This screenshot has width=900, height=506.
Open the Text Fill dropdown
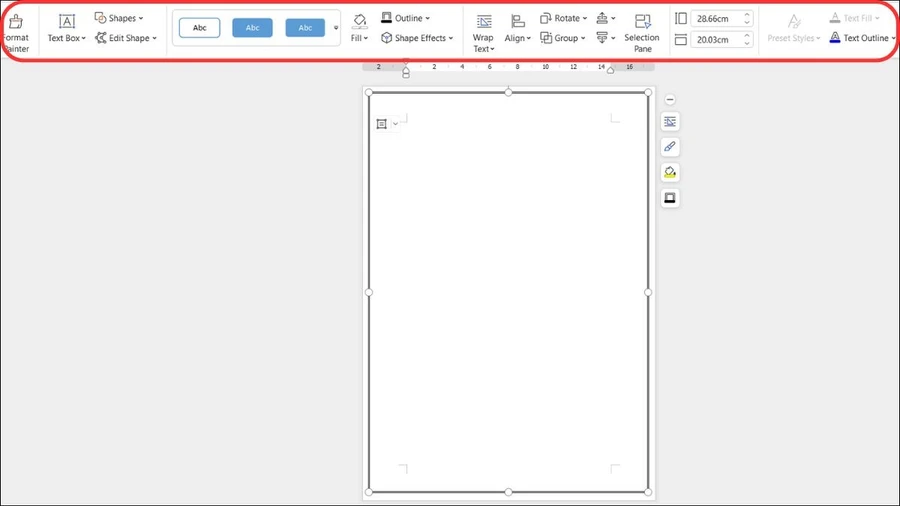coord(854,18)
